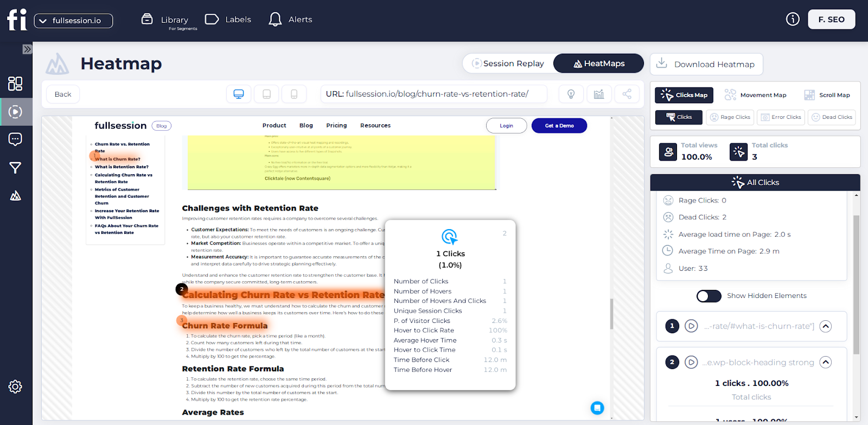
Task: Open the settings gear in sidebar
Action: [x=15, y=386]
